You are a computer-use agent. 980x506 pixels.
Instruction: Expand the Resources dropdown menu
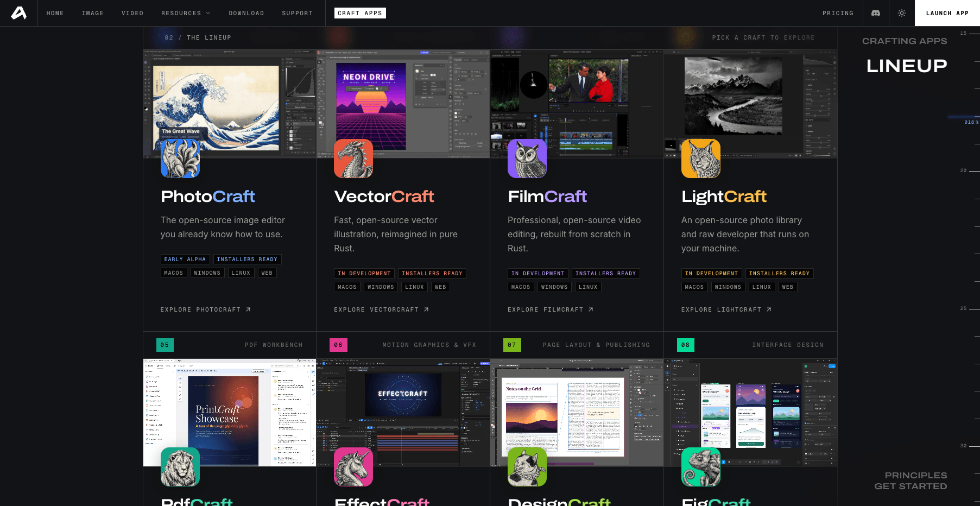[x=186, y=13]
